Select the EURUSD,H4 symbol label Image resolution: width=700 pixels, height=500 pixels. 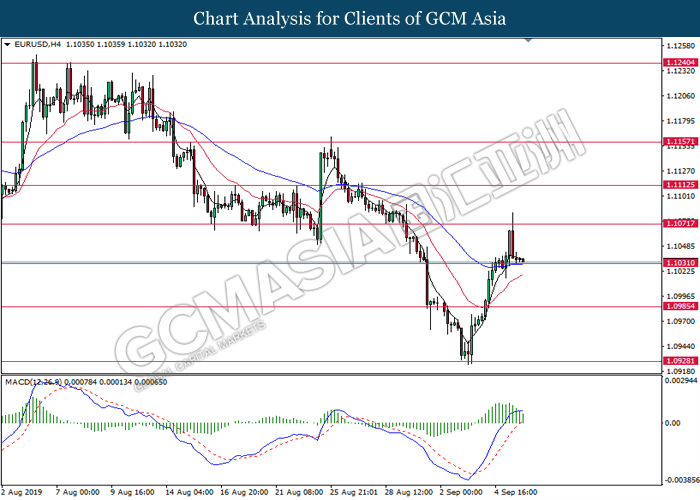click(38, 45)
